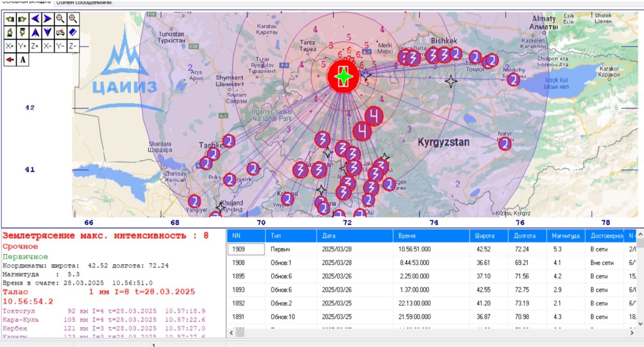Click the table horizontal scrollbar right arrow

[x=632, y=333]
